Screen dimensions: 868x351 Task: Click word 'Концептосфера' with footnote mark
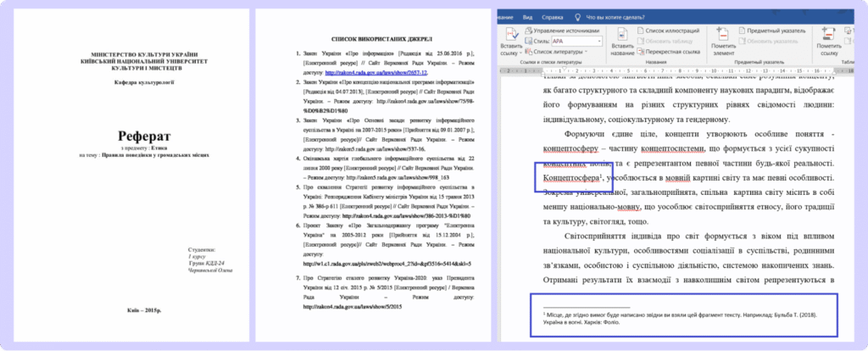pos(572,178)
